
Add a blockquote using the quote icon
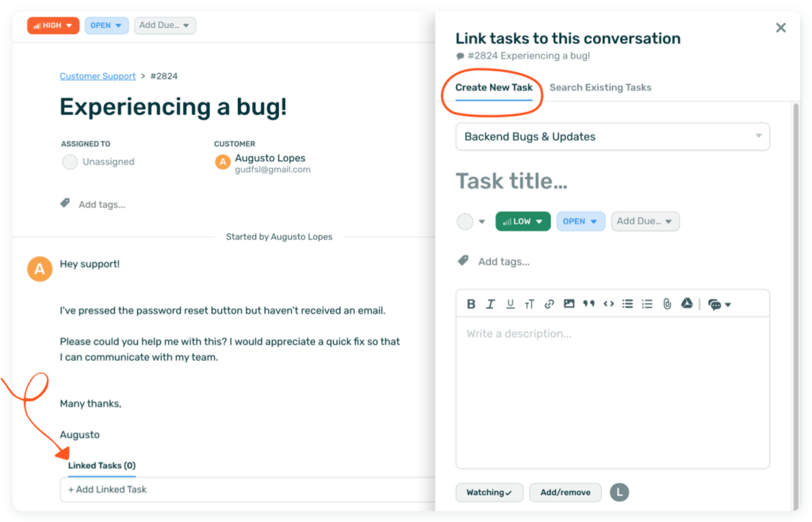[x=588, y=304]
